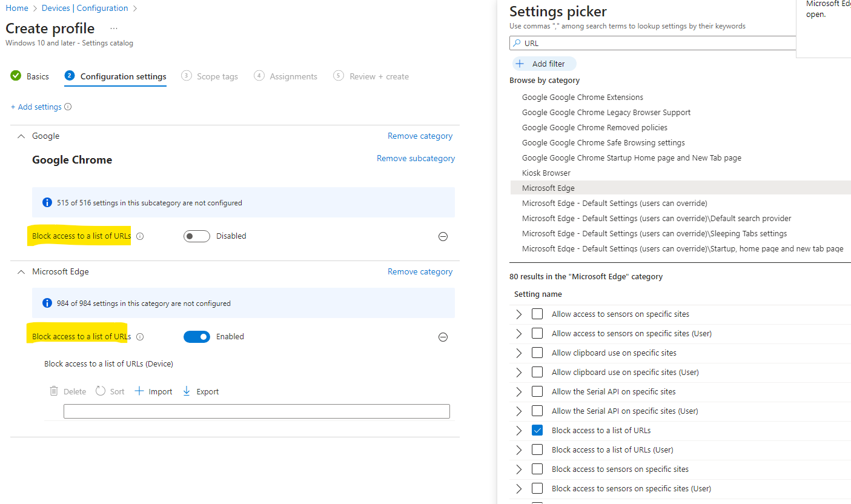
Task: Enable the Google Chrome Block URLs toggle
Action: pyautogui.click(x=196, y=236)
